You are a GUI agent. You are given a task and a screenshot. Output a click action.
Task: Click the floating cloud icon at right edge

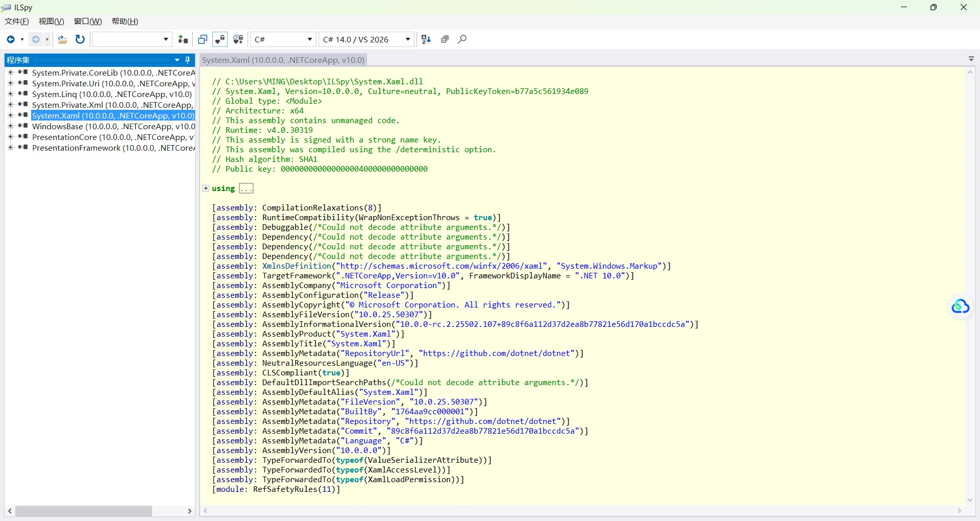coord(960,306)
